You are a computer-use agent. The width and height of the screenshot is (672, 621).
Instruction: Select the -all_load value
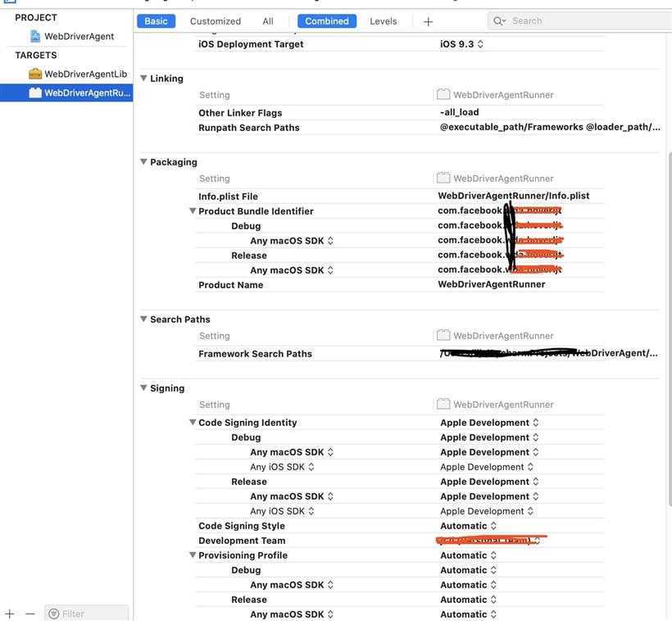point(460,112)
